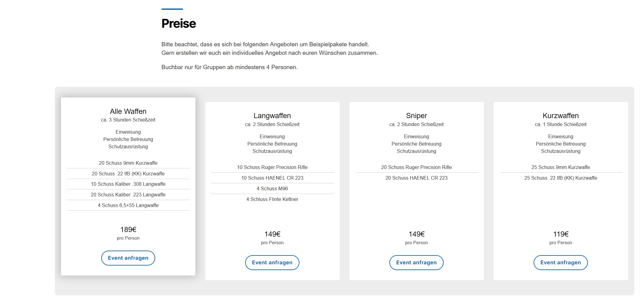Request the Kurzwaffen event package
644x299 pixels.
(x=560, y=262)
